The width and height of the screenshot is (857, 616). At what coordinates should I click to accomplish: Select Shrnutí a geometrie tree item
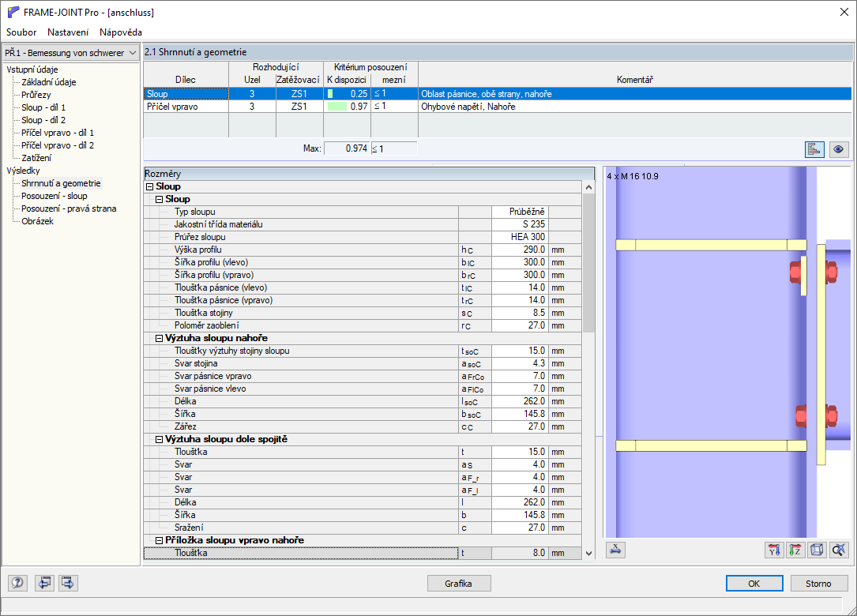(61, 183)
